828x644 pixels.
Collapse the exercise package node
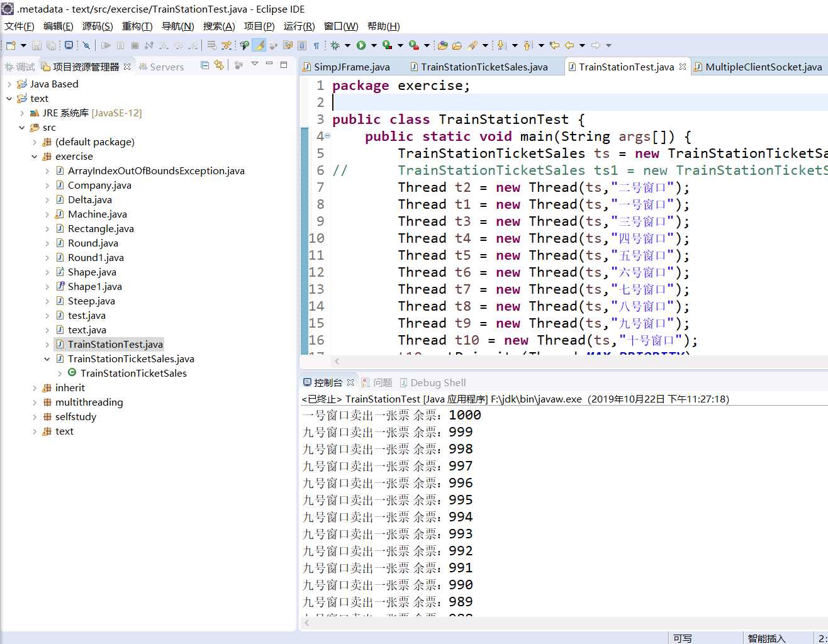[x=34, y=157]
